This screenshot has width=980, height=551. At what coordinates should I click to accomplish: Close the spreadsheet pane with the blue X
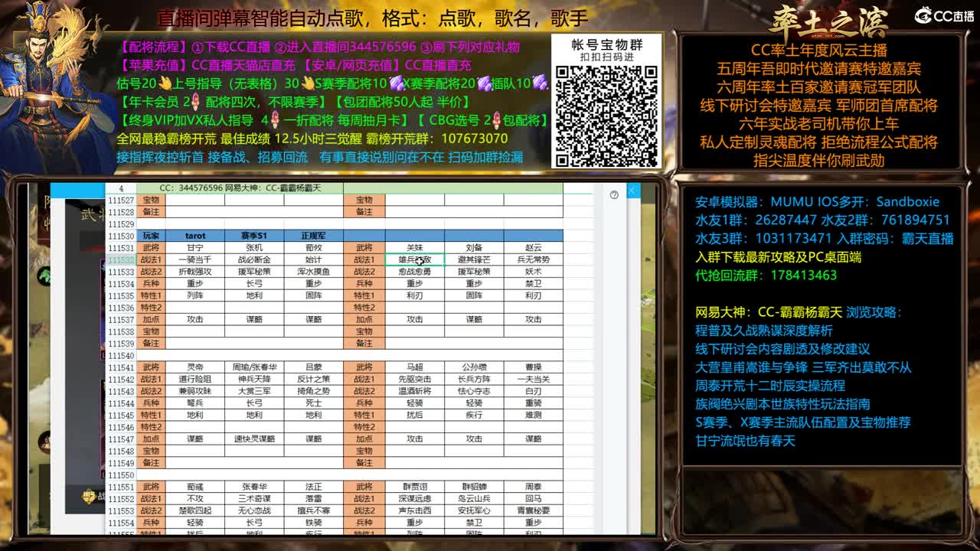pyautogui.click(x=633, y=191)
